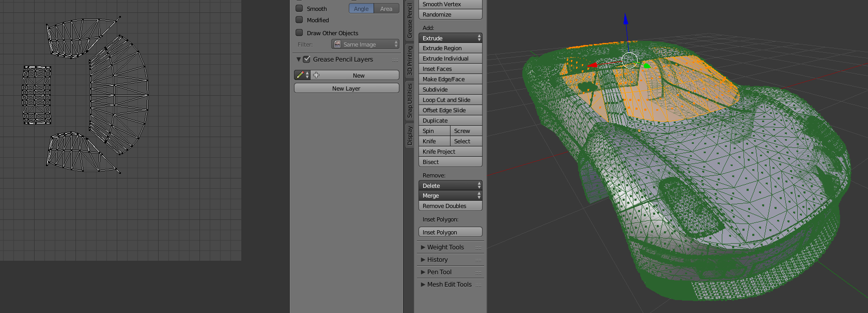The width and height of the screenshot is (868, 313).
Task: Click the Select button beside Knife
Action: pyautogui.click(x=466, y=141)
